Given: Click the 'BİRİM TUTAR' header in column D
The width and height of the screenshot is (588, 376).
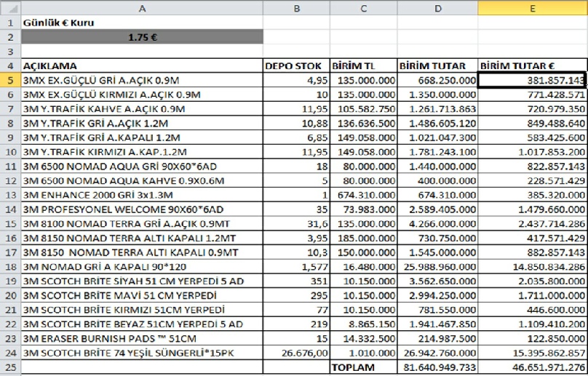Looking at the screenshot, I should tap(437, 66).
